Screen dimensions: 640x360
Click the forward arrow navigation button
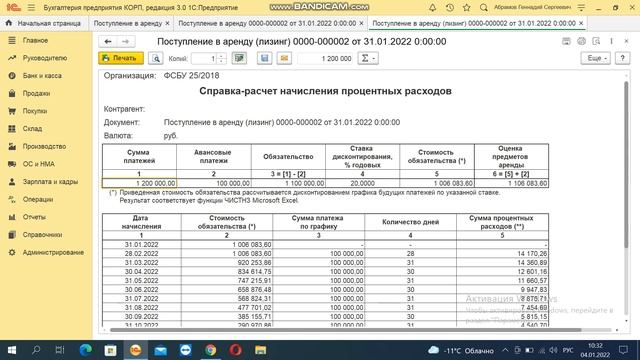pos(125,41)
